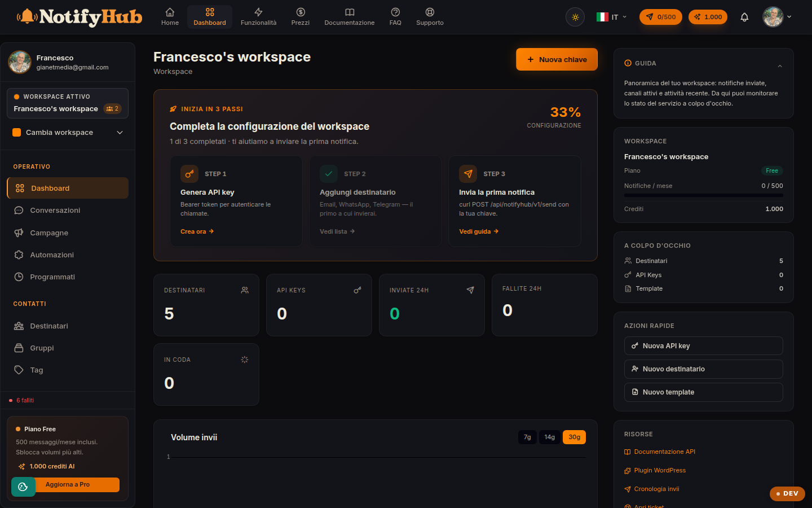Open the IT language dropdown

click(x=612, y=17)
